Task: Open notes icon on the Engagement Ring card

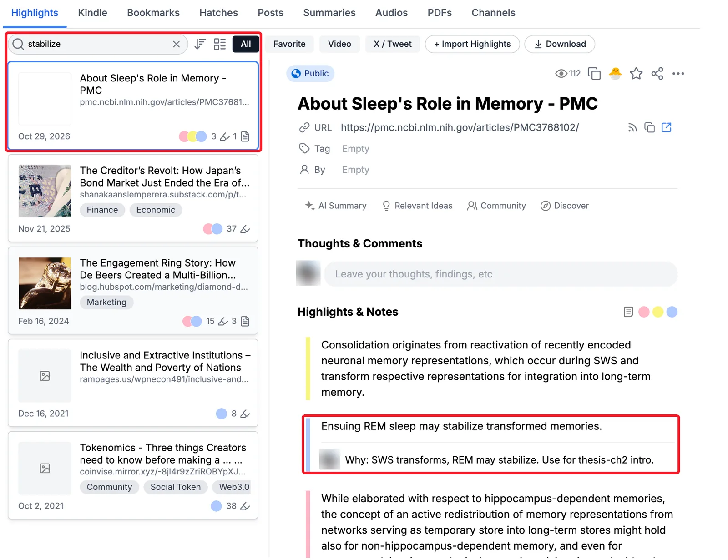Action: 245,322
